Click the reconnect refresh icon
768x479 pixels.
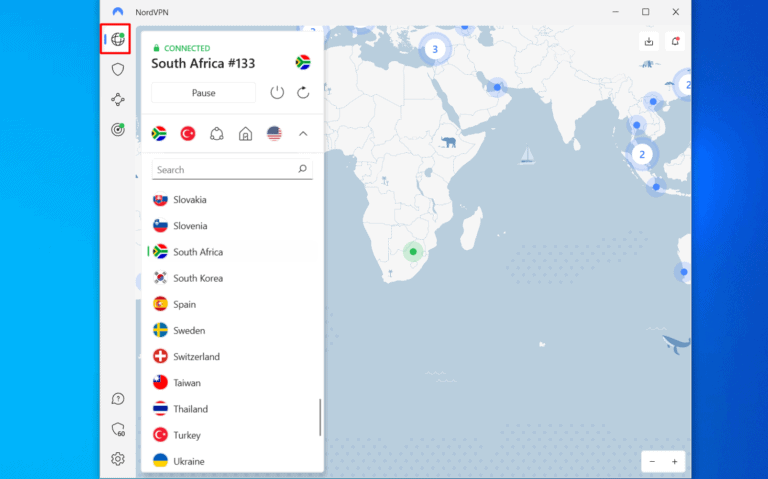pos(303,93)
